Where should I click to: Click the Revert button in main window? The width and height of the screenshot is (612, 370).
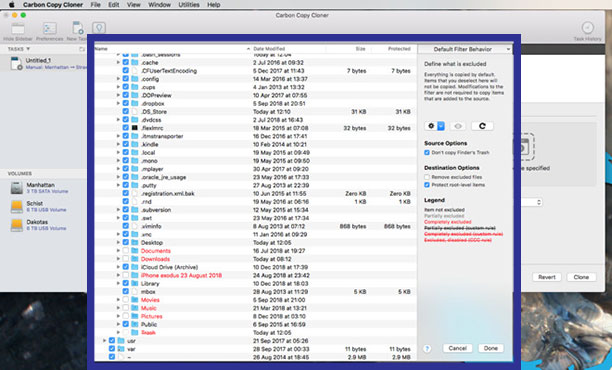pyautogui.click(x=547, y=277)
